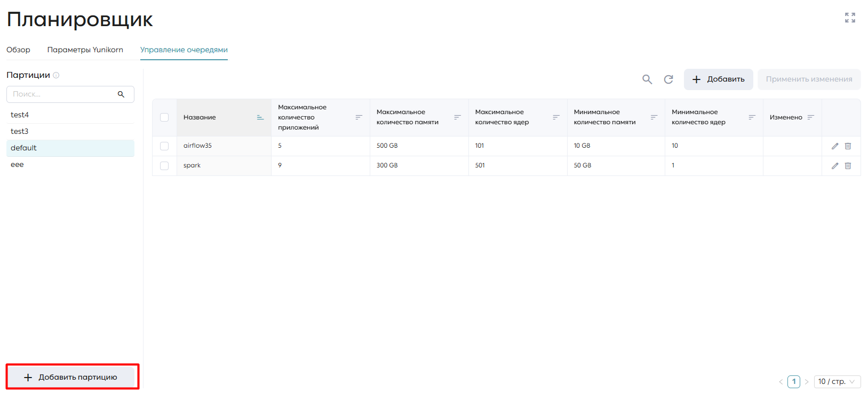Image resolution: width=868 pixels, height=393 pixels.
Task: Sort by Изменено column
Action: (x=811, y=117)
